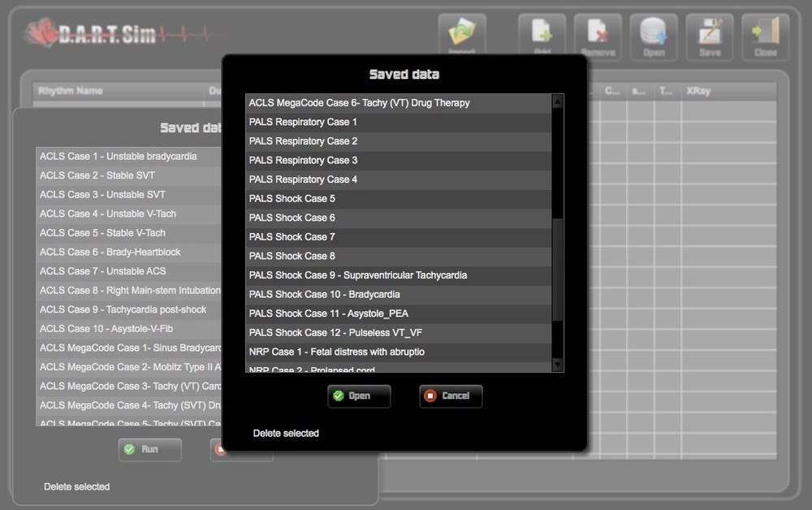Image resolution: width=812 pixels, height=510 pixels.
Task: Click the scrollbar down arrow
Action: pos(557,365)
